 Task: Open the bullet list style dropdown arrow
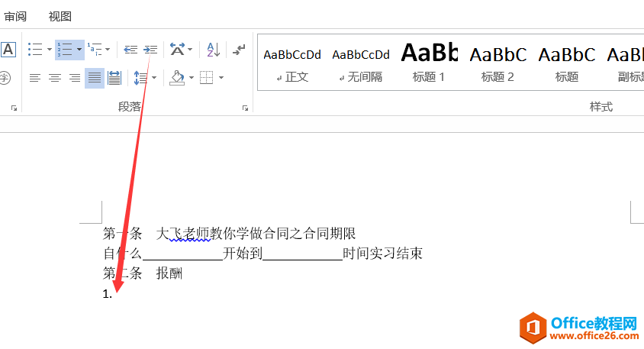50,50
